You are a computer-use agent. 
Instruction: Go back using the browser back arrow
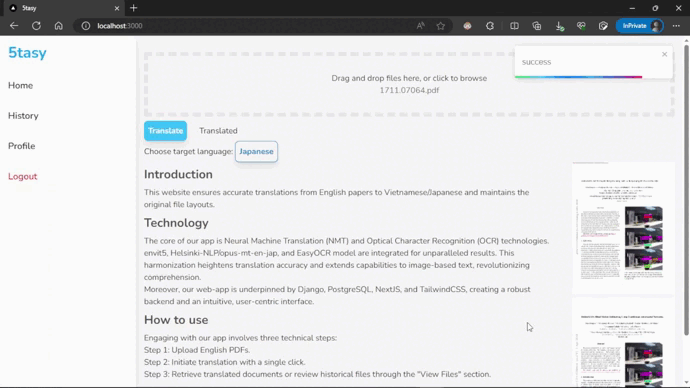[14, 26]
